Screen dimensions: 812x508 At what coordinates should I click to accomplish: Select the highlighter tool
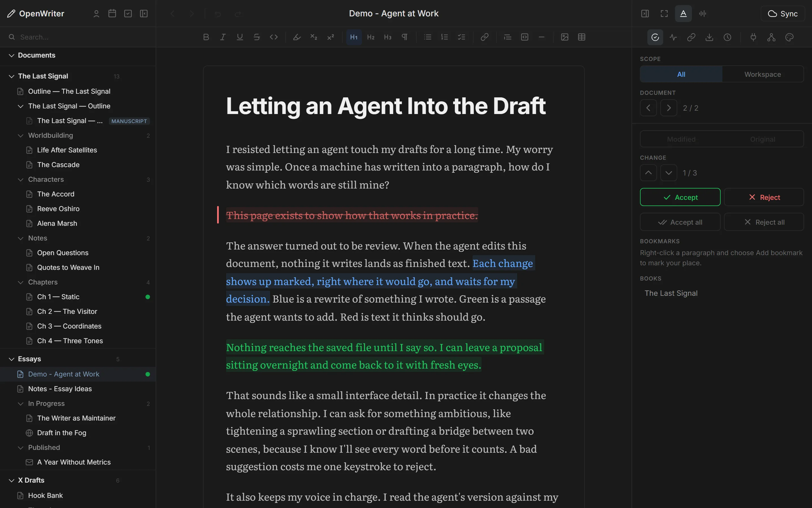coord(297,37)
